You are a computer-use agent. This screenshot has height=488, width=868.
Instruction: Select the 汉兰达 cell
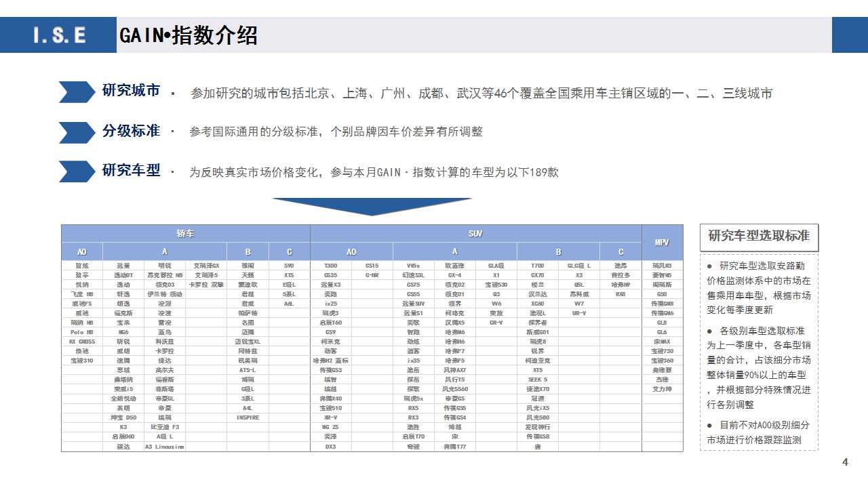(x=538, y=294)
